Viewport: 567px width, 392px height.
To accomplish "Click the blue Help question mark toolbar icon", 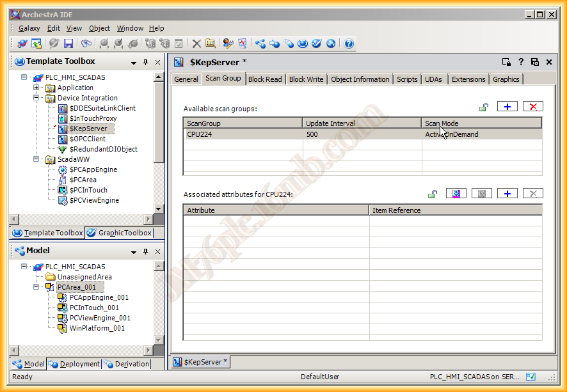I will click(349, 43).
